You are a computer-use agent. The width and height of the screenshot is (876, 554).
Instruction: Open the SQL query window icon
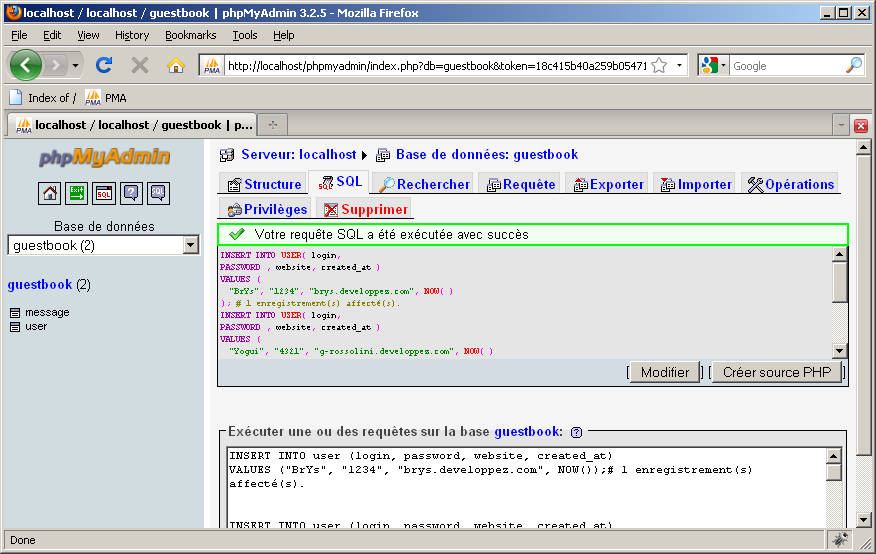[104, 193]
